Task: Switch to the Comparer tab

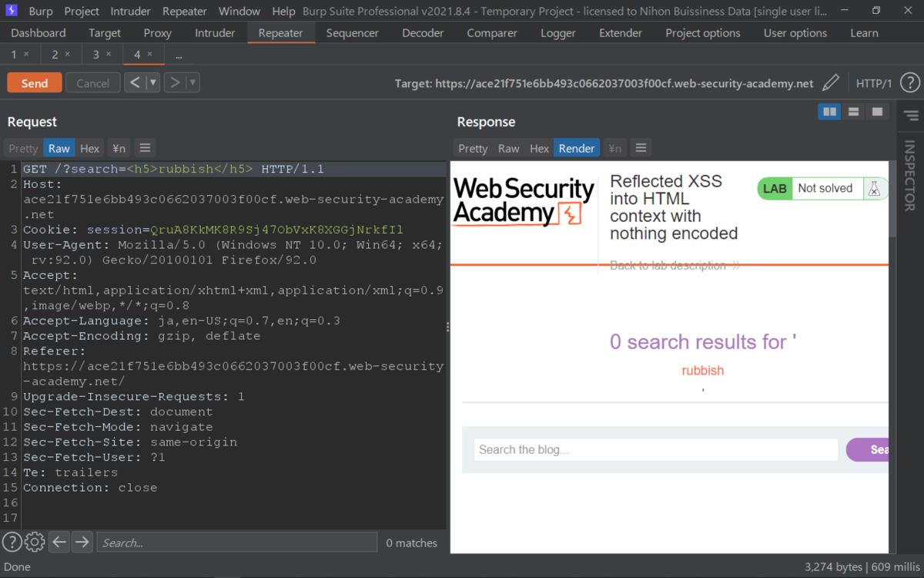Action: pos(492,33)
